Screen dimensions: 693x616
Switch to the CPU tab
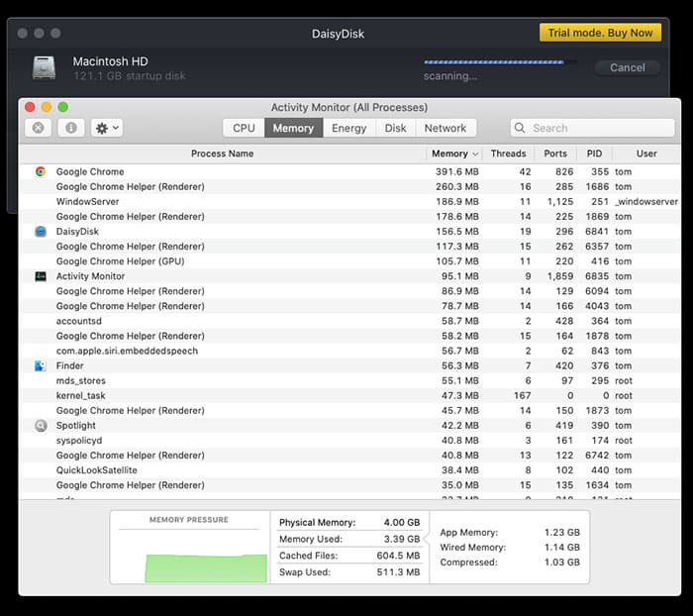(244, 128)
